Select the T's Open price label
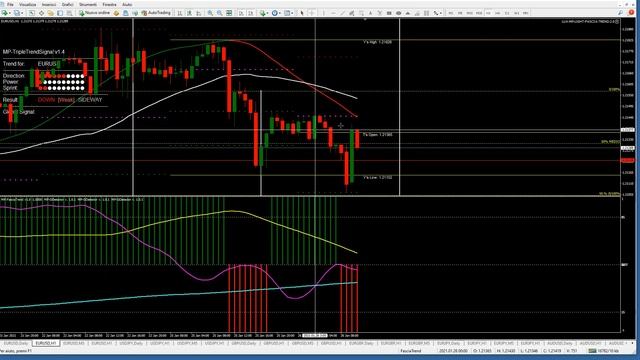Screen dimensions: 640x360 [378, 134]
